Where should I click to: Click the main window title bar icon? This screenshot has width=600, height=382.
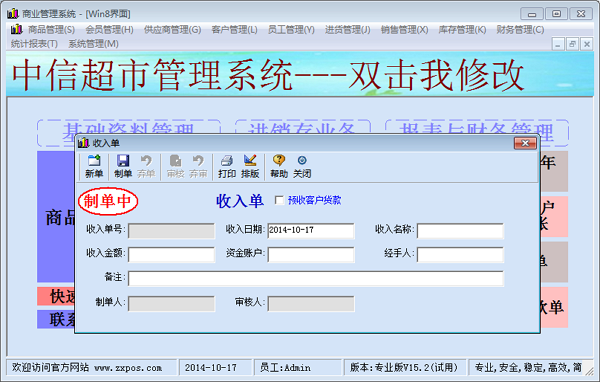click(13, 13)
